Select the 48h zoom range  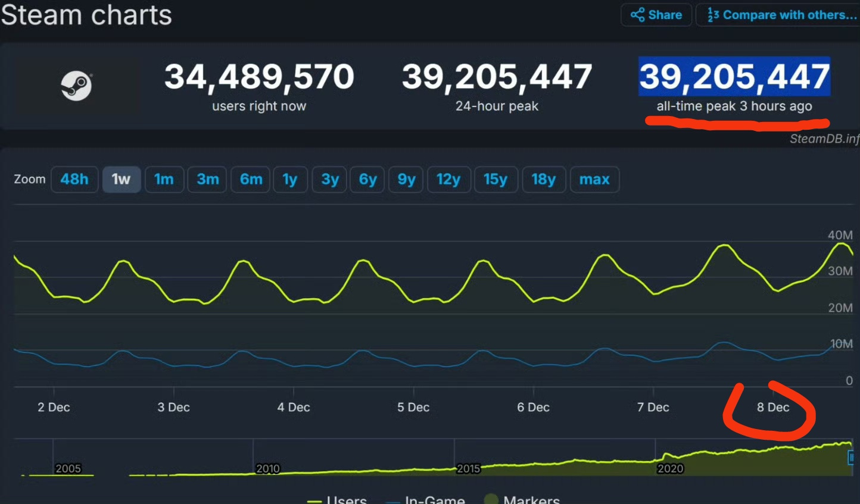[74, 179]
